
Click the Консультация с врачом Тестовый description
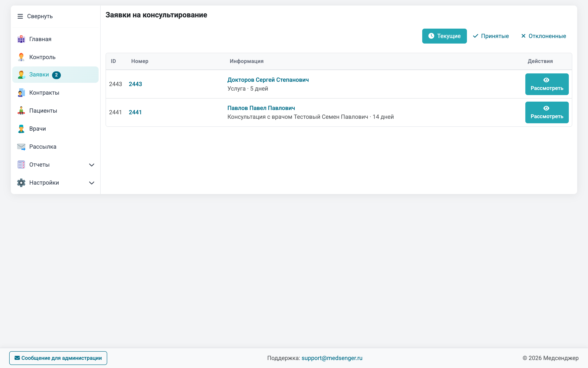click(x=311, y=117)
